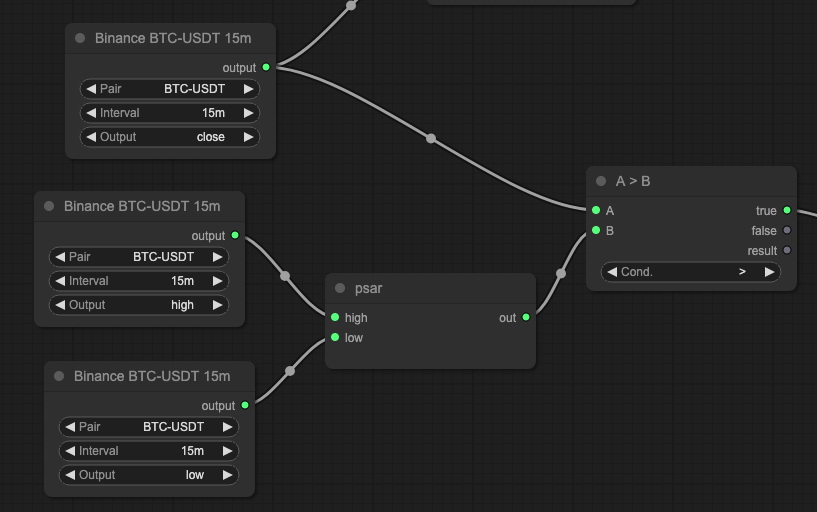
Task: Click right arrow of Output widget showing high
Action: 217,305
